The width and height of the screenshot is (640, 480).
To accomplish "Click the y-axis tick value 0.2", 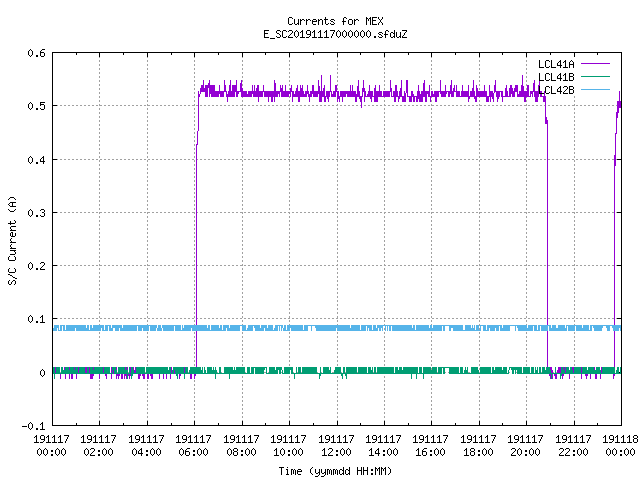I will (x=36, y=266).
